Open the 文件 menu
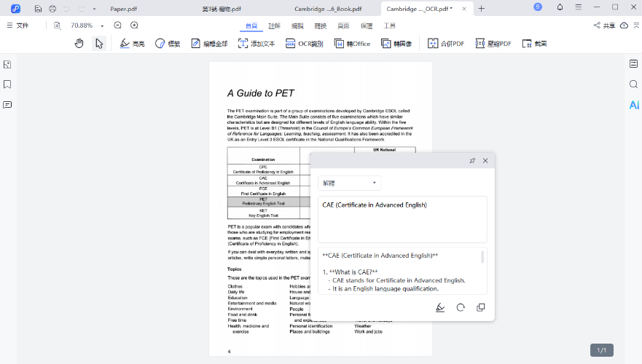642x364 pixels. click(18, 25)
